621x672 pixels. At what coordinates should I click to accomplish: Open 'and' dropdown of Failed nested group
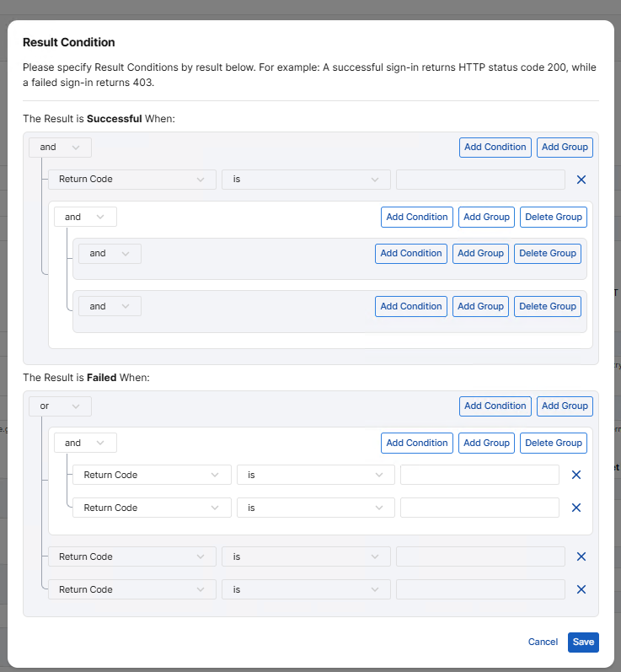(x=85, y=443)
